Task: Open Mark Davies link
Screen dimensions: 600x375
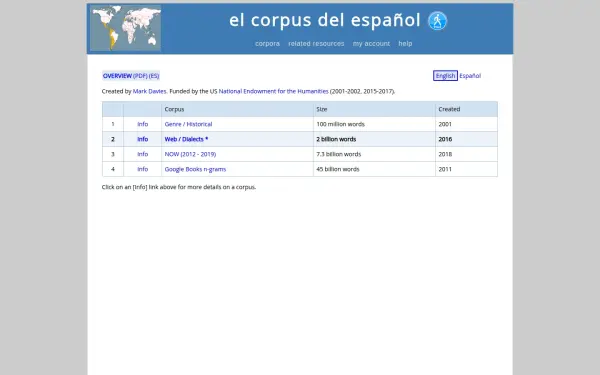Action: [150, 91]
